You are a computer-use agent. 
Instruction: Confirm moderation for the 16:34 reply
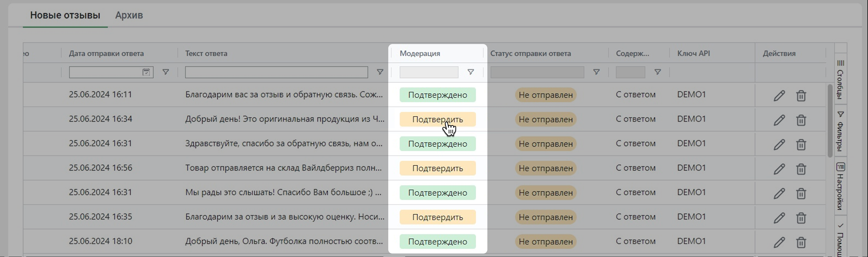(x=437, y=120)
